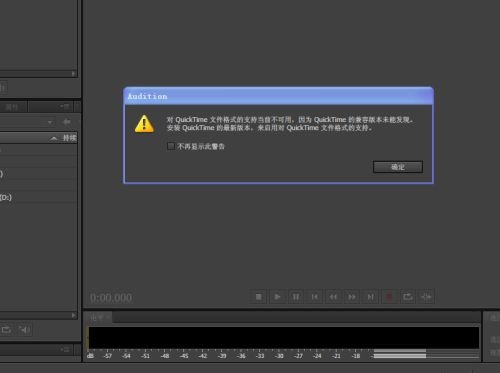Confirm the Audition QuickTime warning dialog
The width and height of the screenshot is (500, 373).
[x=398, y=167]
